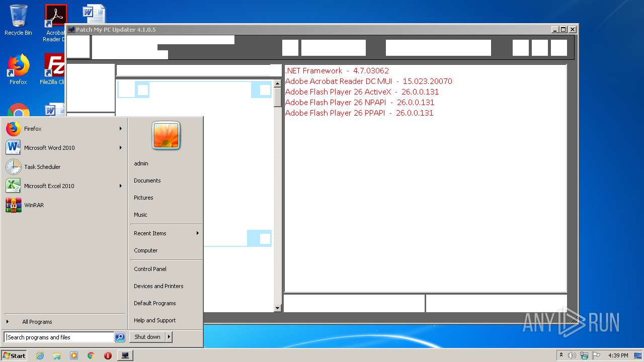This screenshot has width=644, height=362.
Task: Open Task Scheduler from Start menu
Action: pyautogui.click(x=64, y=167)
